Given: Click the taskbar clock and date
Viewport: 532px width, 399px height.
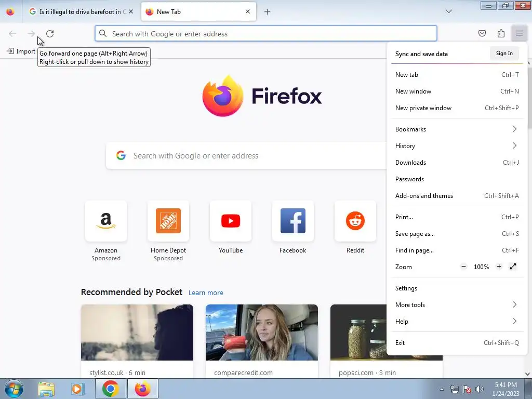Looking at the screenshot, I should coord(506,389).
